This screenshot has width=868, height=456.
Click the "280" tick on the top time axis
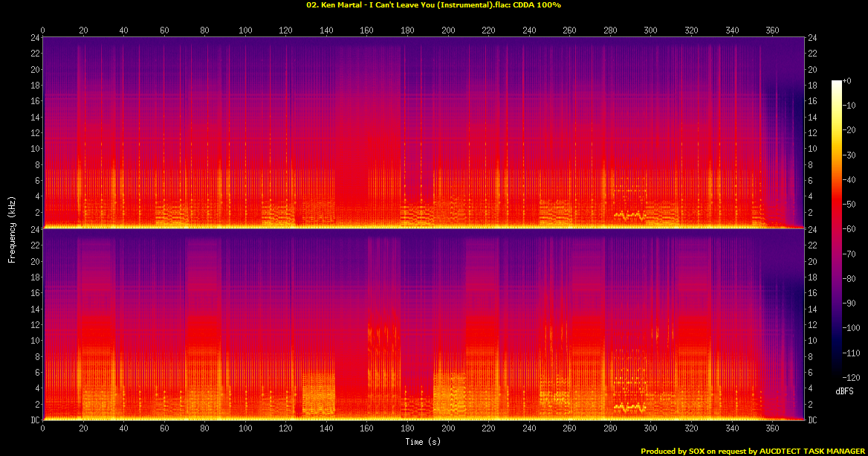pyautogui.click(x=610, y=30)
